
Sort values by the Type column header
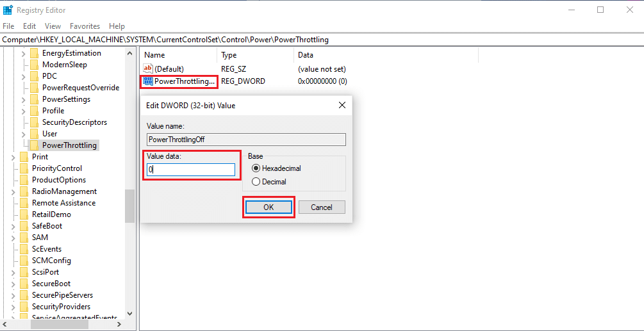(x=255, y=55)
